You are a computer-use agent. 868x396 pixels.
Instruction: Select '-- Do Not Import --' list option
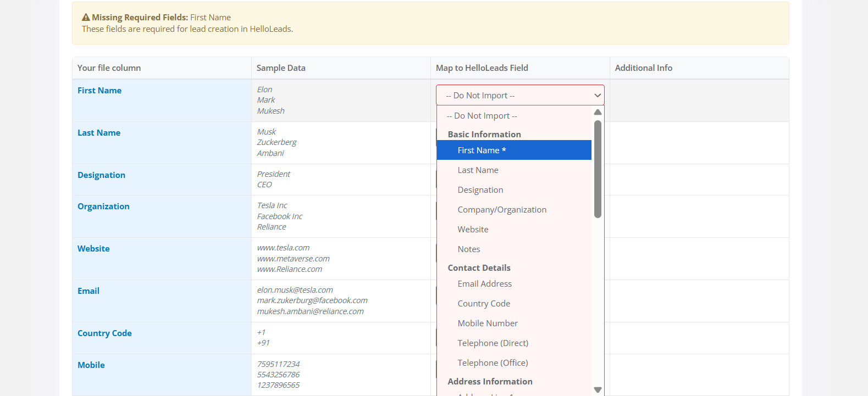(482, 116)
